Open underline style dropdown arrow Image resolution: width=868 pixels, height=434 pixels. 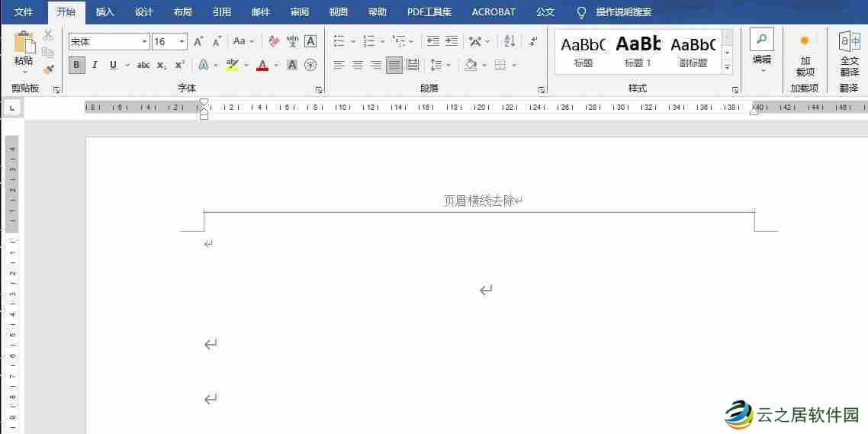pyautogui.click(x=127, y=66)
